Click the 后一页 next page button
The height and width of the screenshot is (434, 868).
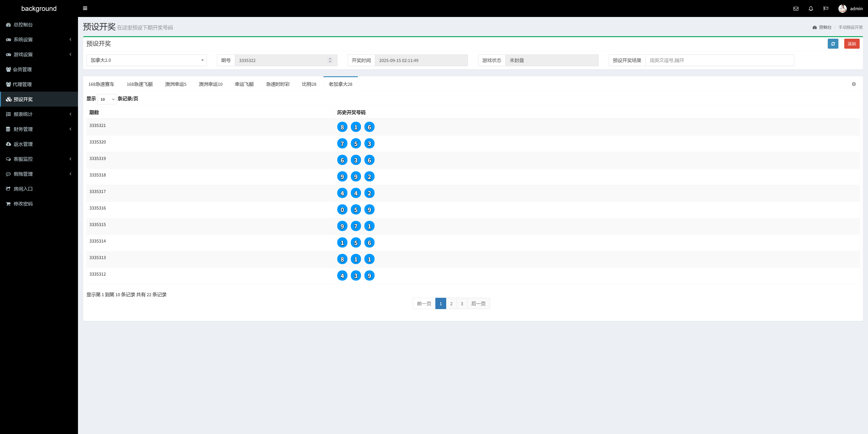pos(478,304)
